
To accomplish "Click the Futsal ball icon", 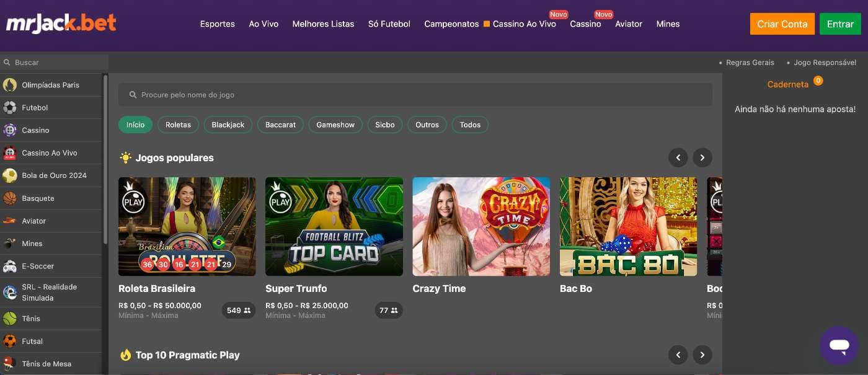I will (x=10, y=342).
